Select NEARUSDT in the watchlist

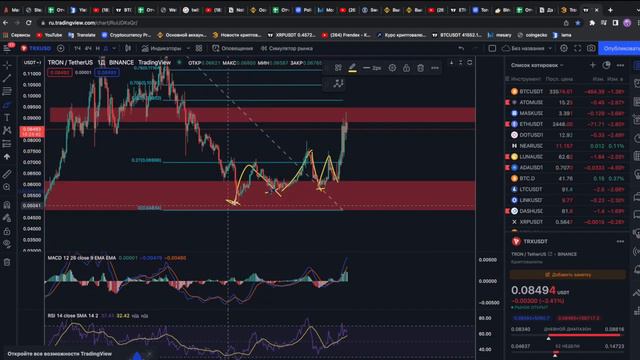coord(567,146)
